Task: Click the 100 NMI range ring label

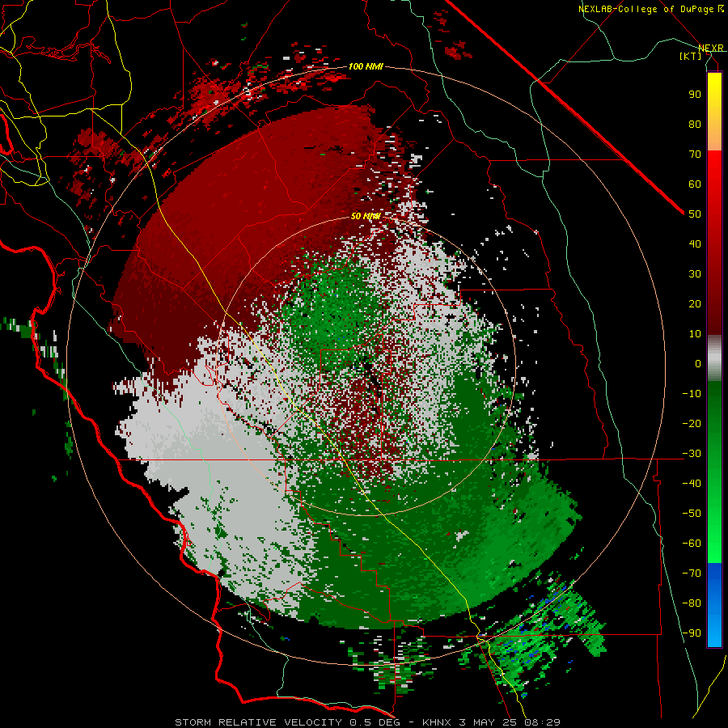Action: [x=366, y=66]
